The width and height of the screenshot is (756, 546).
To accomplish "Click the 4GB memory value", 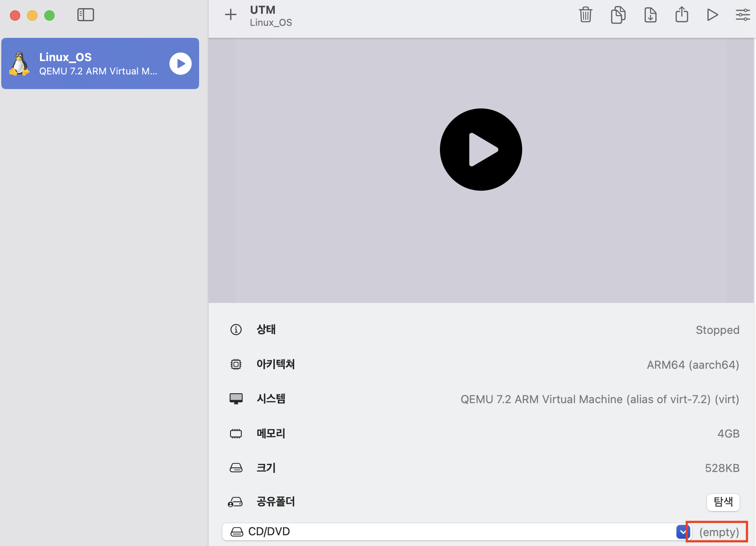I will (728, 434).
